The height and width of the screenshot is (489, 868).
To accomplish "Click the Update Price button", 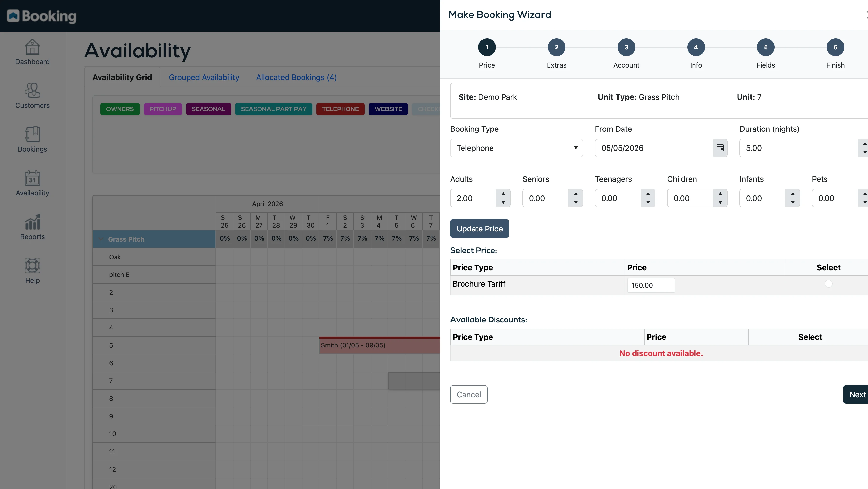I will 479,229.
